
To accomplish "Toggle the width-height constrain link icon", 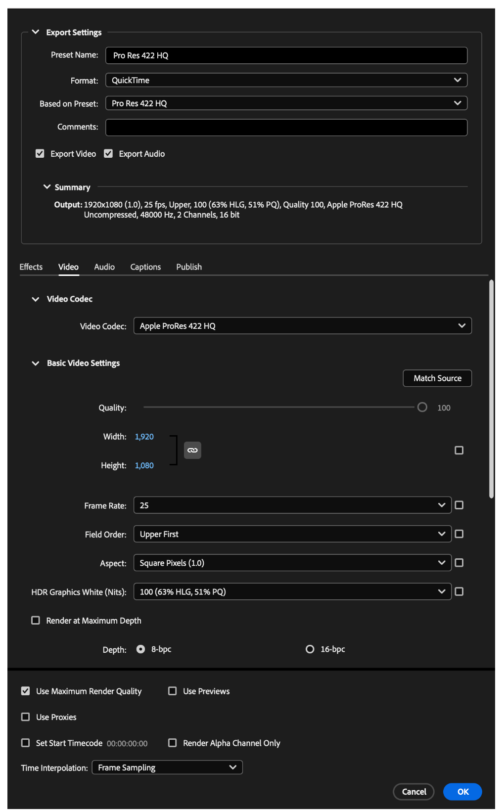I will (192, 450).
